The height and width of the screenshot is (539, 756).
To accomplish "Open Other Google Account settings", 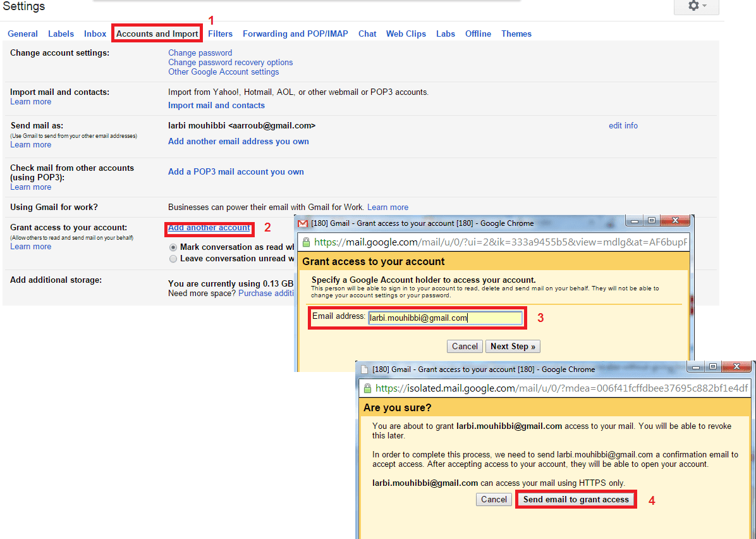I will [x=223, y=72].
